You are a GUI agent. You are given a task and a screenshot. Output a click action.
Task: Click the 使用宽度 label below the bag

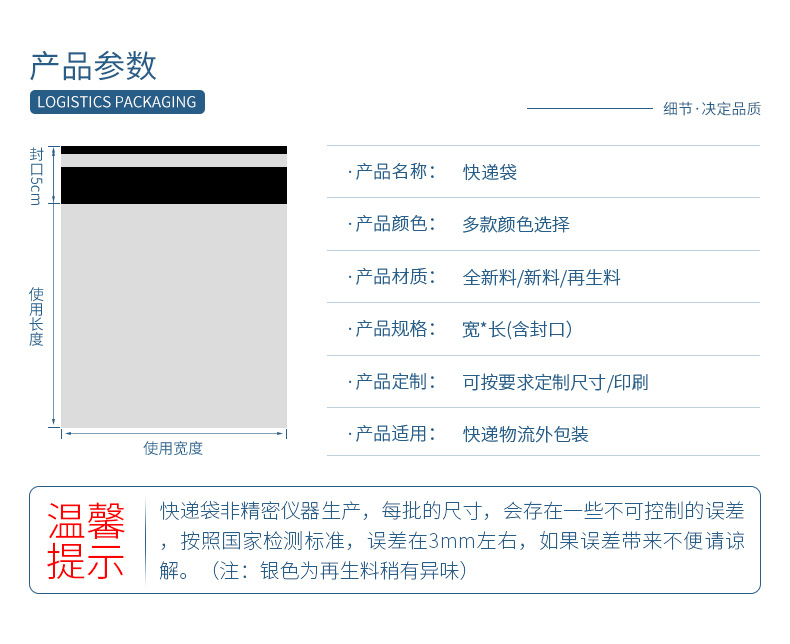173,448
